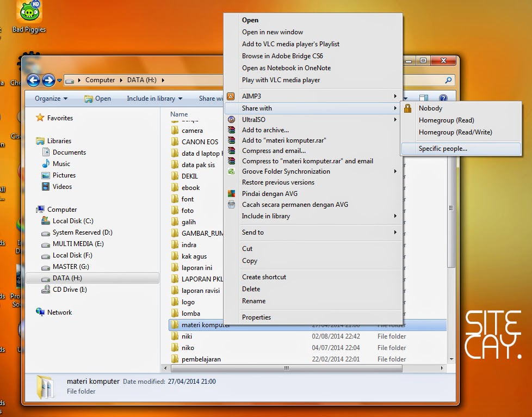Click the AVG shredder icon beside Cacah
The height and width of the screenshot is (417, 532).
231,205
